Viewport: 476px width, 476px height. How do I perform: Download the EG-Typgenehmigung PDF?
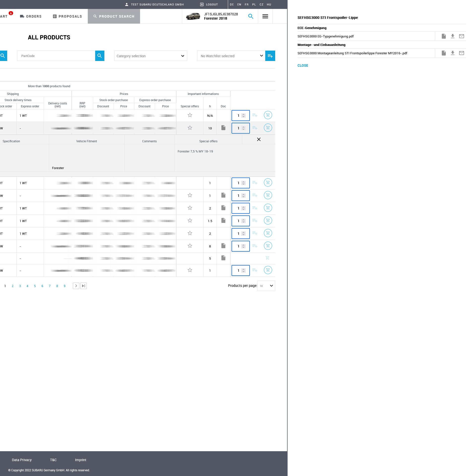(x=452, y=36)
